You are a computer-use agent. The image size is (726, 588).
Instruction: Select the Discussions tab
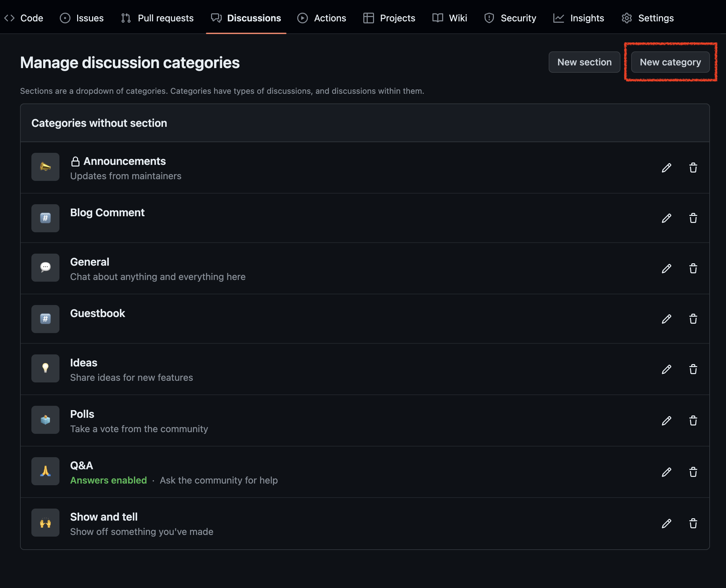tap(246, 18)
